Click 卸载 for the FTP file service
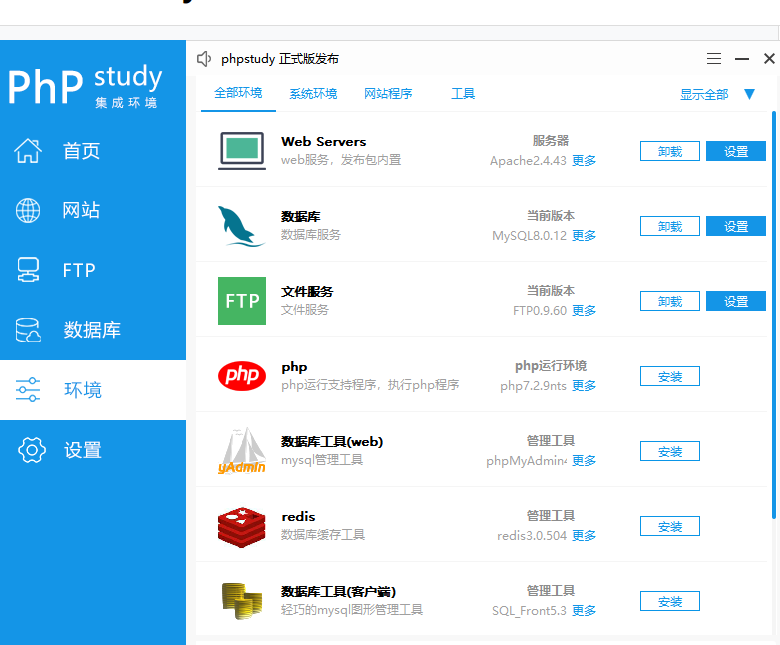 670,301
